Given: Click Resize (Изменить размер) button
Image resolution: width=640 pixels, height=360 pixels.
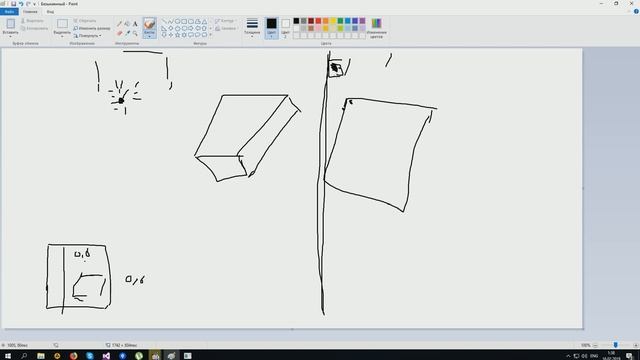Looking at the screenshot, I should 91,29.
